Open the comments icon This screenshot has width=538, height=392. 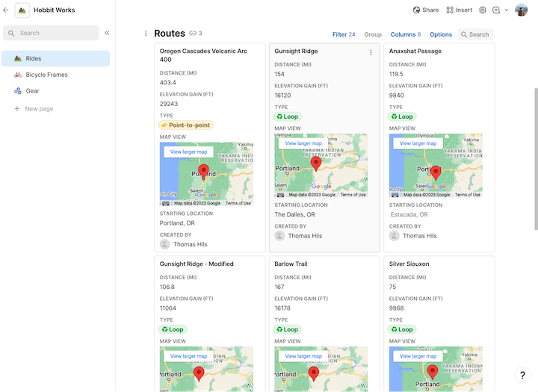[x=496, y=10]
